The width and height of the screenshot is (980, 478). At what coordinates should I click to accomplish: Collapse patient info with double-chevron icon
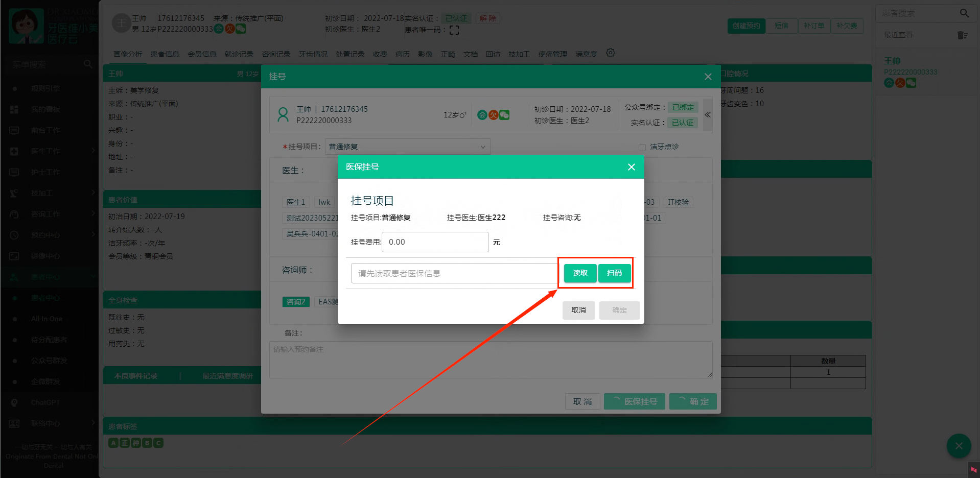(x=708, y=115)
